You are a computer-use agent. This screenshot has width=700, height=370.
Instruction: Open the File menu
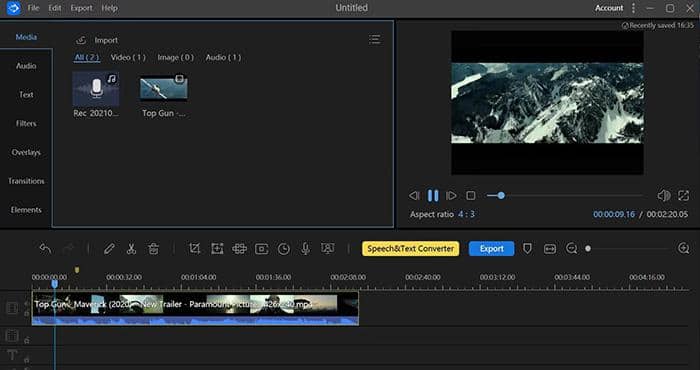(33, 8)
